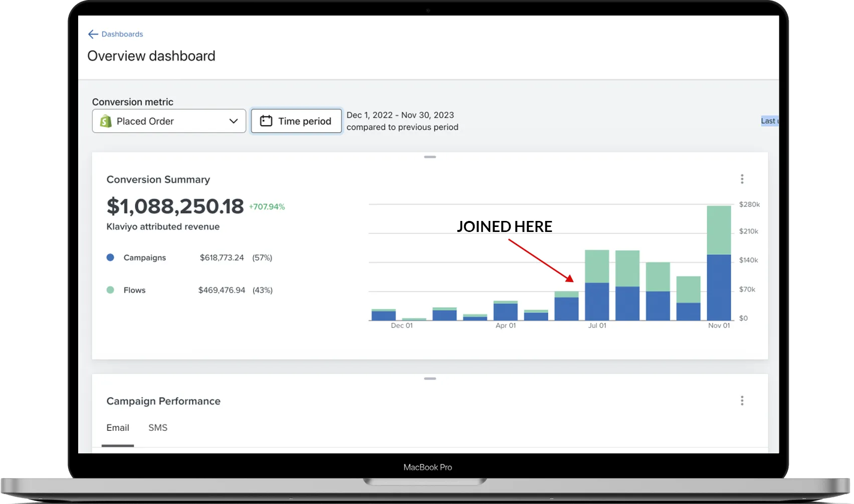Click the (43%) flows share
854x504 pixels.
point(263,290)
